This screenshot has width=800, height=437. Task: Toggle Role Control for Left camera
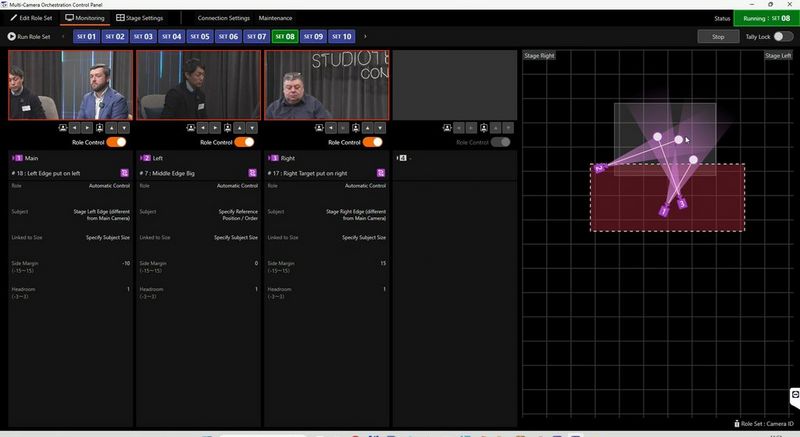pos(244,142)
